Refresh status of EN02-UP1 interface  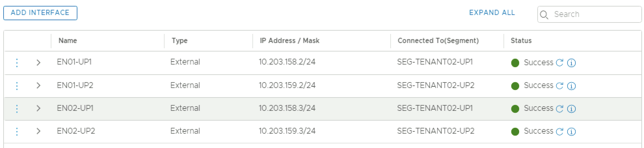[559, 109]
